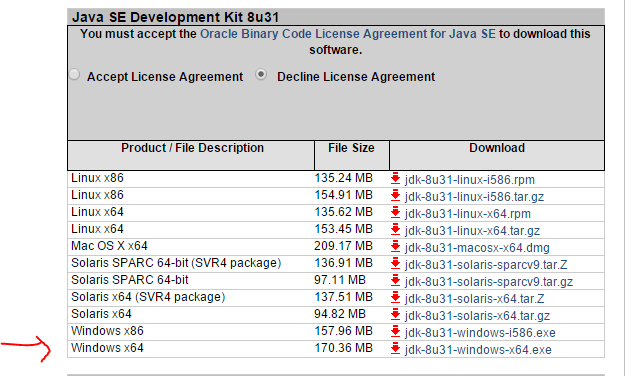This screenshot has height=376, width=638.
Task: Click the 135.24 MB file size
Action: pyautogui.click(x=343, y=178)
